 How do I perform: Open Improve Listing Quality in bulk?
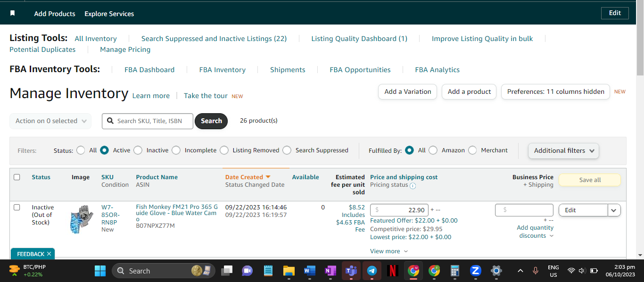pyautogui.click(x=482, y=39)
